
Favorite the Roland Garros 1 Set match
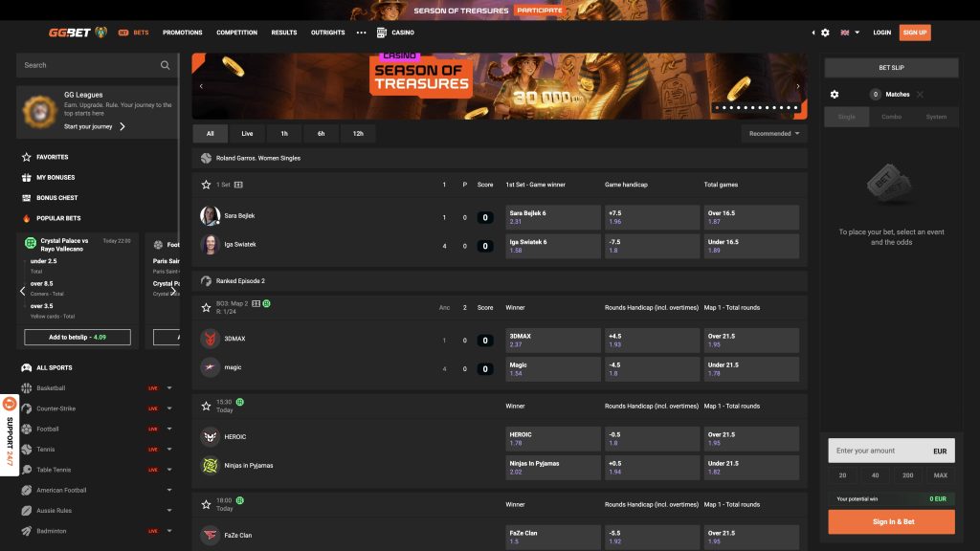(x=206, y=185)
